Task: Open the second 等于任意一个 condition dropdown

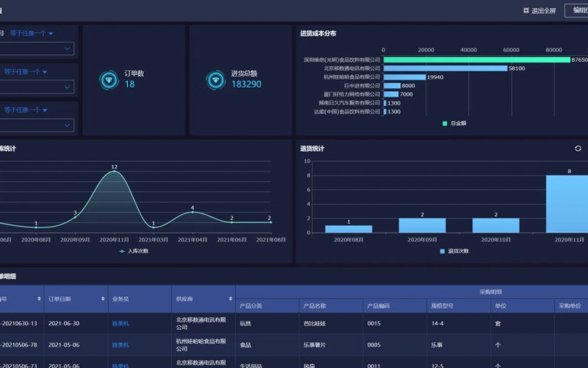Action: [26, 71]
